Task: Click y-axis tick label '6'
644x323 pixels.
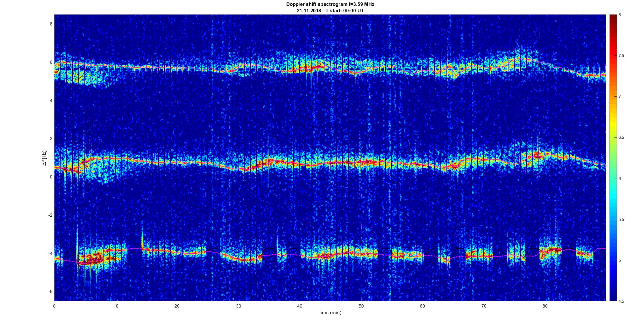Action: click(51, 62)
